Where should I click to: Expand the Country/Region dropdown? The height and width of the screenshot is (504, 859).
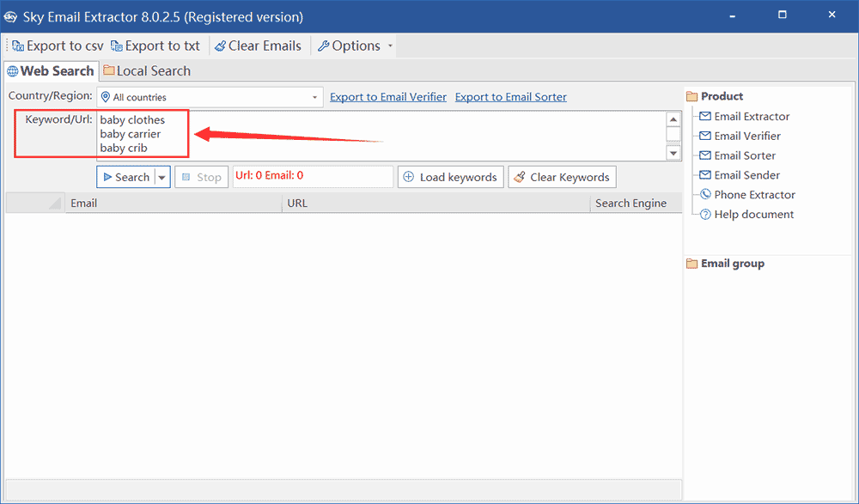coord(314,98)
